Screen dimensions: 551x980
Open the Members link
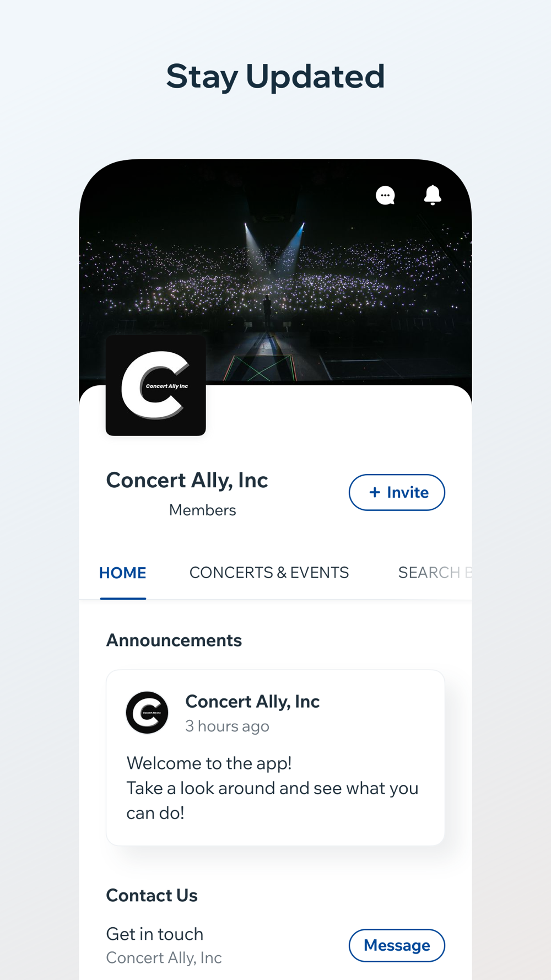point(202,510)
